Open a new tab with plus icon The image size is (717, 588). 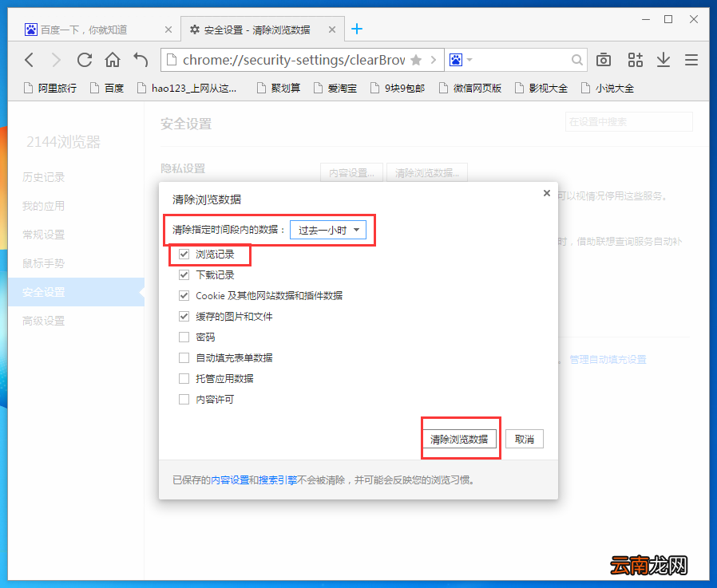[357, 30]
